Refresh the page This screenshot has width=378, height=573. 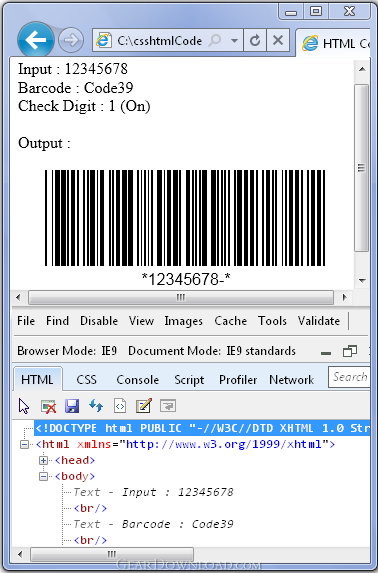click(255, 40)
